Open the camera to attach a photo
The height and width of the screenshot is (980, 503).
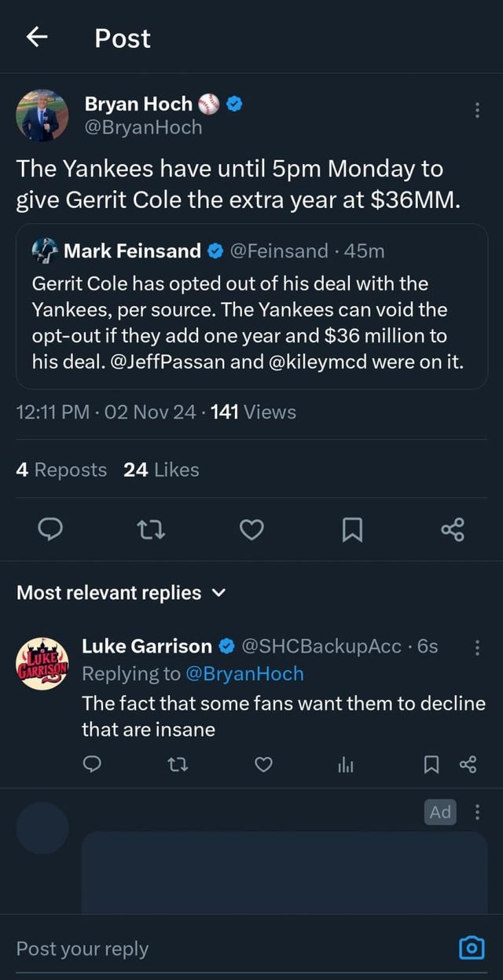[471, 949]
